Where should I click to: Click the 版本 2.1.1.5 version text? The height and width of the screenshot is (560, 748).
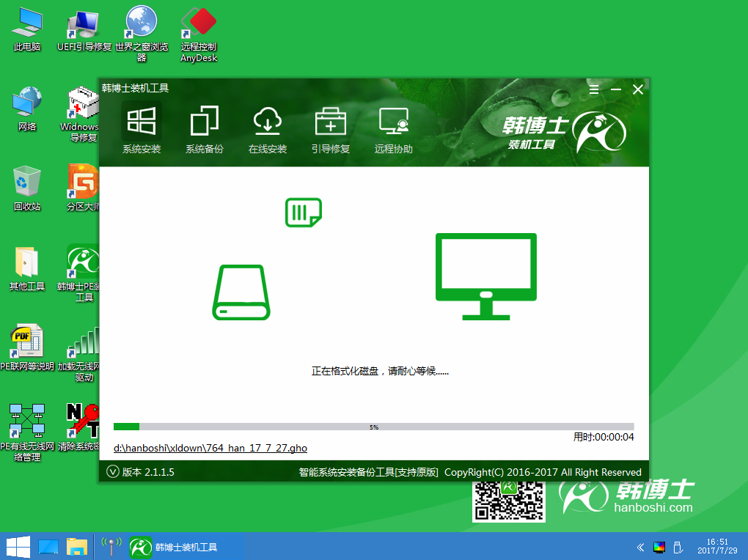pos(148,472)
